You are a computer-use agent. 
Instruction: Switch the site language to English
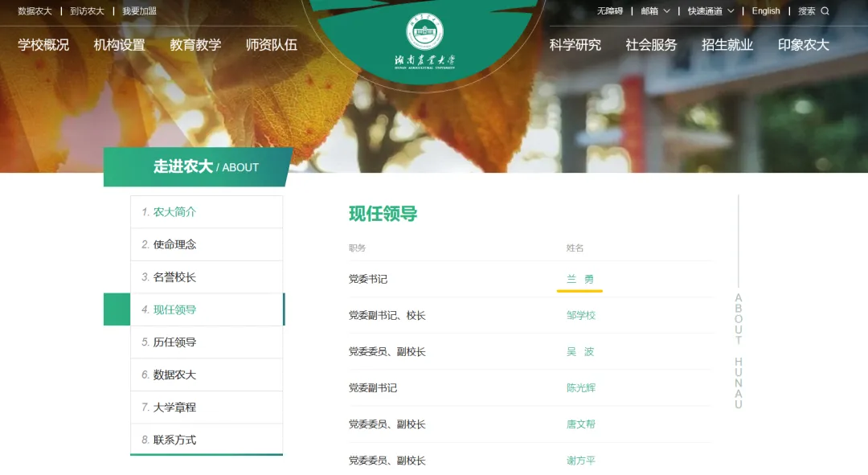[x=765, y=10]
